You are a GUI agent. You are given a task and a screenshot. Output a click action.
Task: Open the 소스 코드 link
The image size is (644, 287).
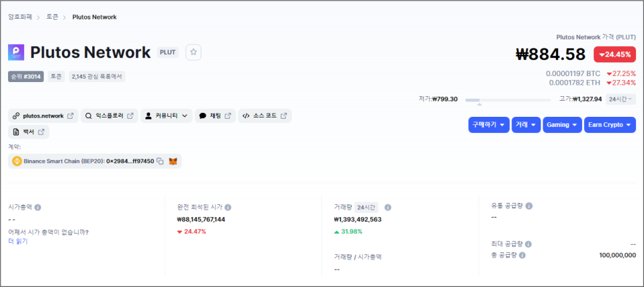click(x=265, y=116)
